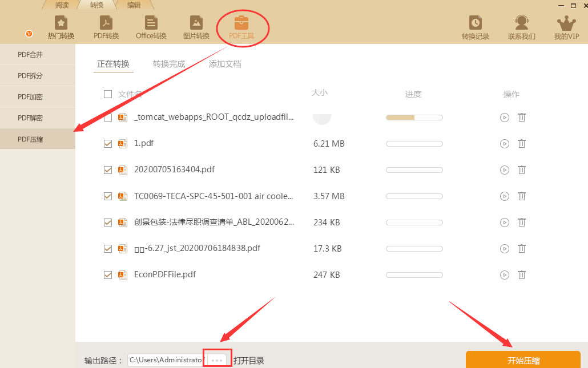Click the 17.3 KB size value
This screenshot has width=588, height=368.
[x=327, y=249]
